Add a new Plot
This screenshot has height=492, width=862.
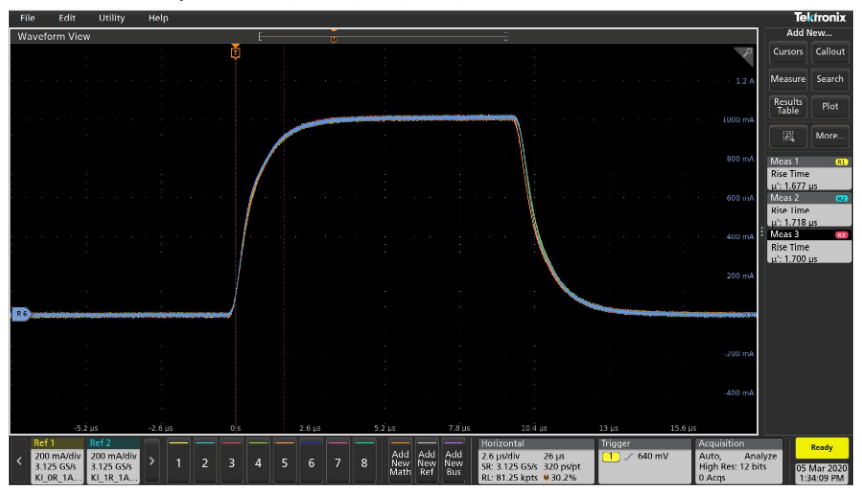(830, 106)
